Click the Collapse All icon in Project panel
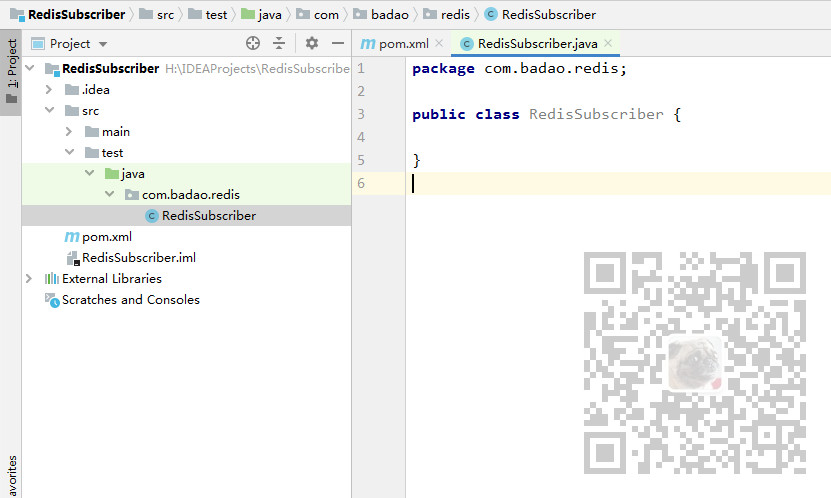 (x=279, y=43)
